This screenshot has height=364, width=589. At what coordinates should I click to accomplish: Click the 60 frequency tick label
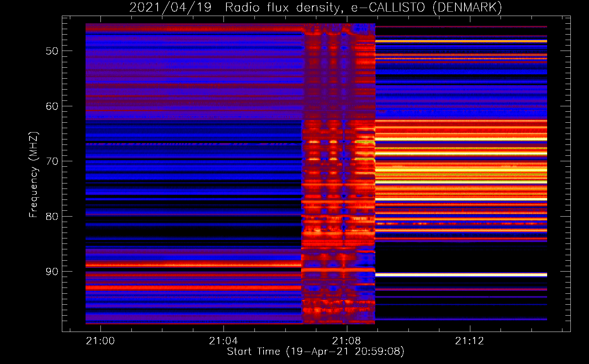coord(52,106)
